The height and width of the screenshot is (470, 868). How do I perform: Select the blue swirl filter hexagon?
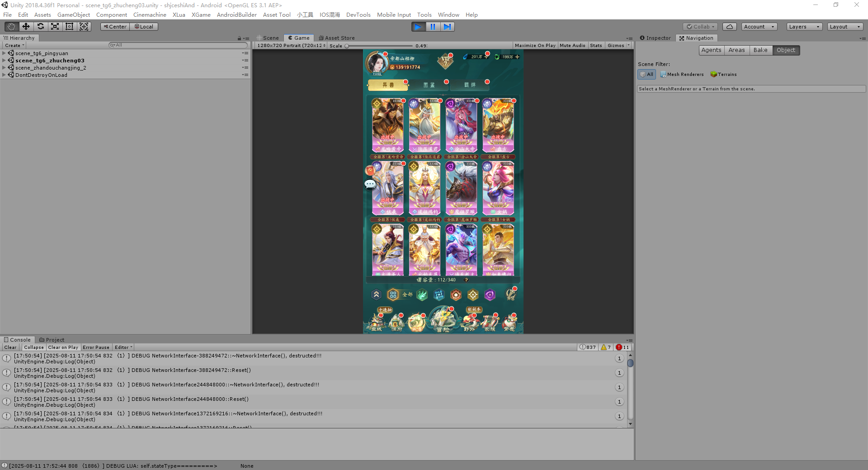point(439,295)
